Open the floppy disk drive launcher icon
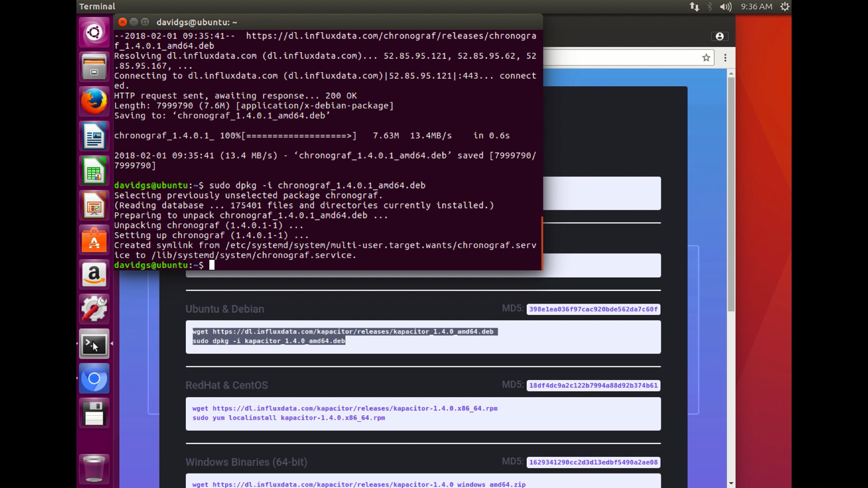The width and height of the screenshot is (868, 488). [x=94, y=413]
